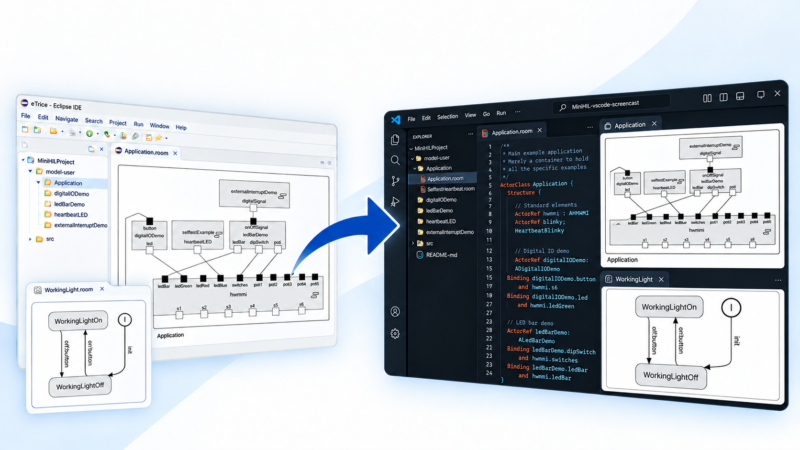The width and height of the screenshot is (800, 450).
Task: Click the orange folder open icon in Eclipse toolbar
Action: pyautogui.click(x=53, y=131)
